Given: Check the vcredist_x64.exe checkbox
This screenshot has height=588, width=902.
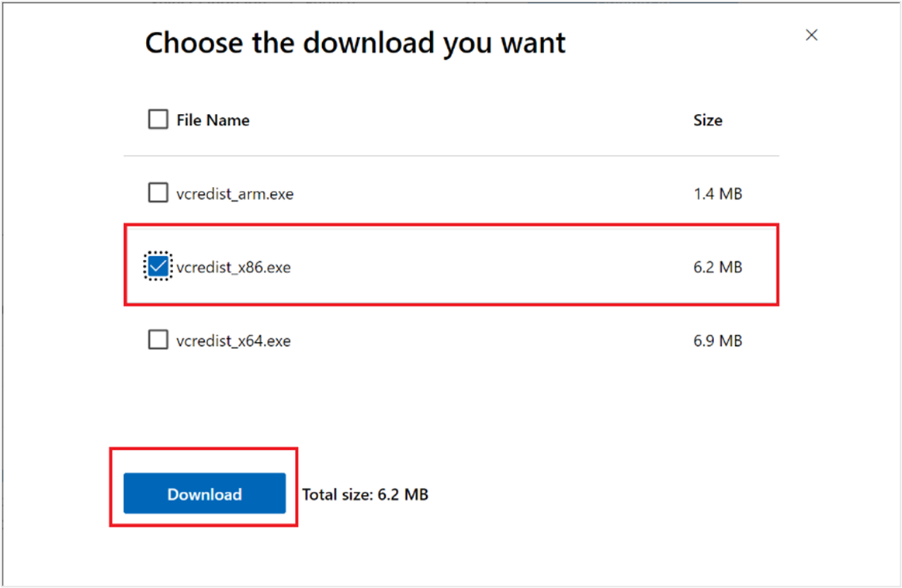Looking at the screenshot, I should pos(158,340).
